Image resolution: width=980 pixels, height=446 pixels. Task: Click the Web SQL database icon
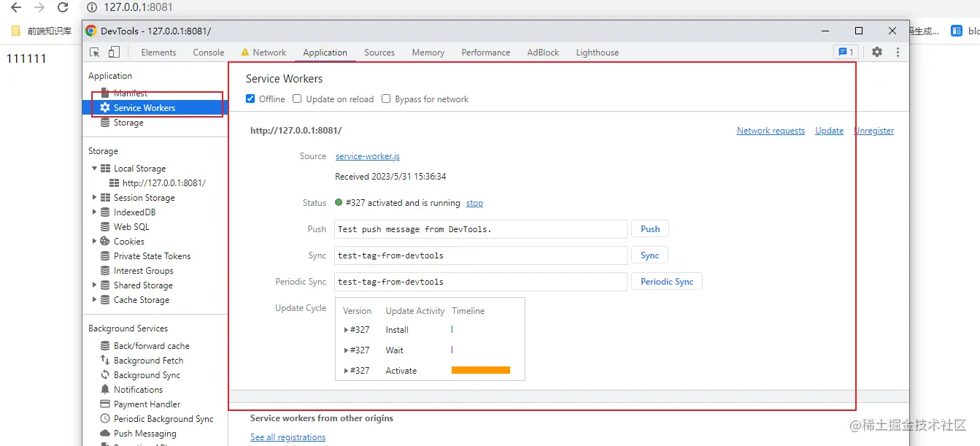tap(105, 226)
